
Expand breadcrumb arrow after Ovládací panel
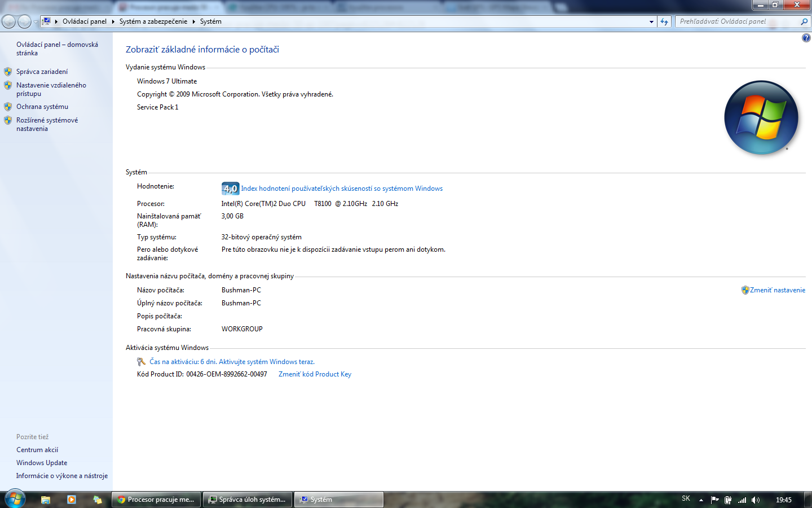pyautogui.click(x=113, y=21)
